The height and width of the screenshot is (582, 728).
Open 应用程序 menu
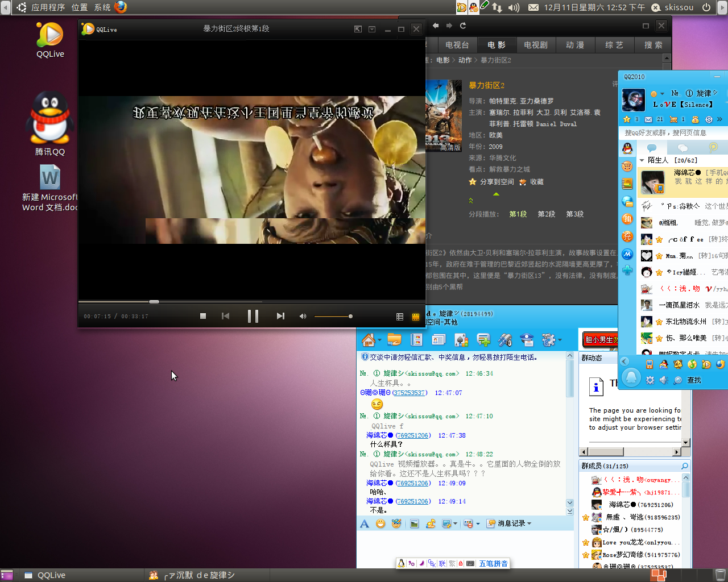(48, 7)
